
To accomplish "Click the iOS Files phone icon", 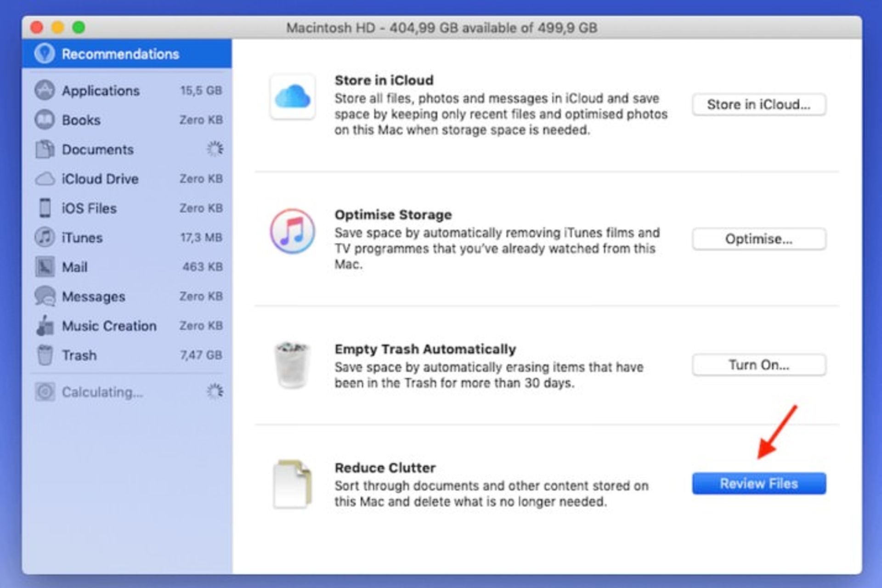I will coord(45,208).
